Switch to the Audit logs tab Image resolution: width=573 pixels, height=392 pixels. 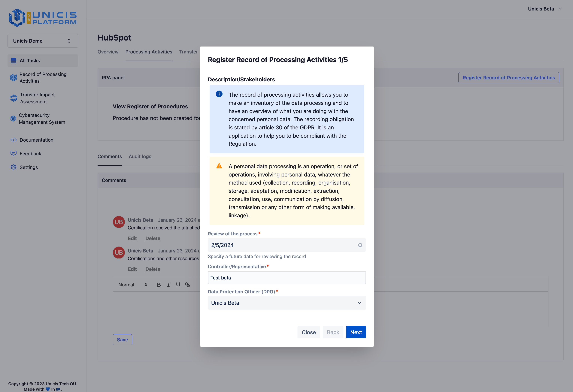coord(140,157)
